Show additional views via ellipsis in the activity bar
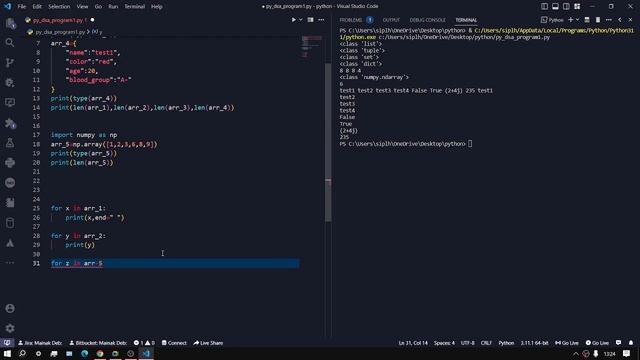 [10, 263]
